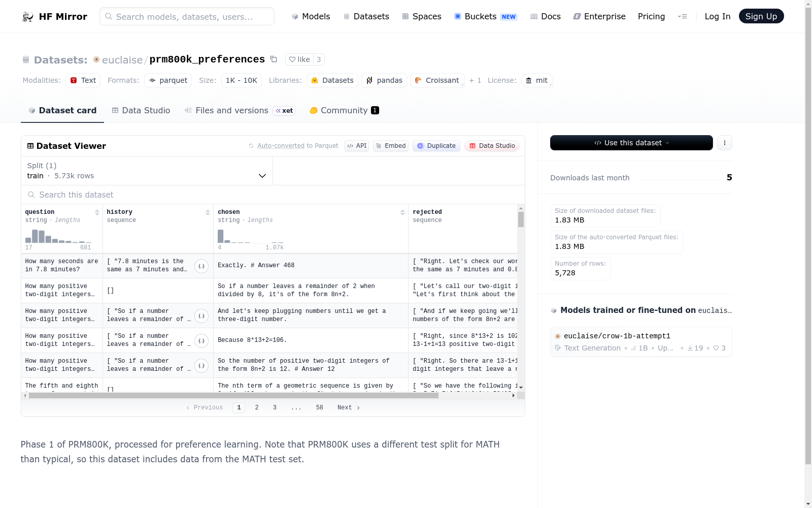Sort by the chosen column arrows
Viewport: 812px width, 508px height.
point(402,212)
